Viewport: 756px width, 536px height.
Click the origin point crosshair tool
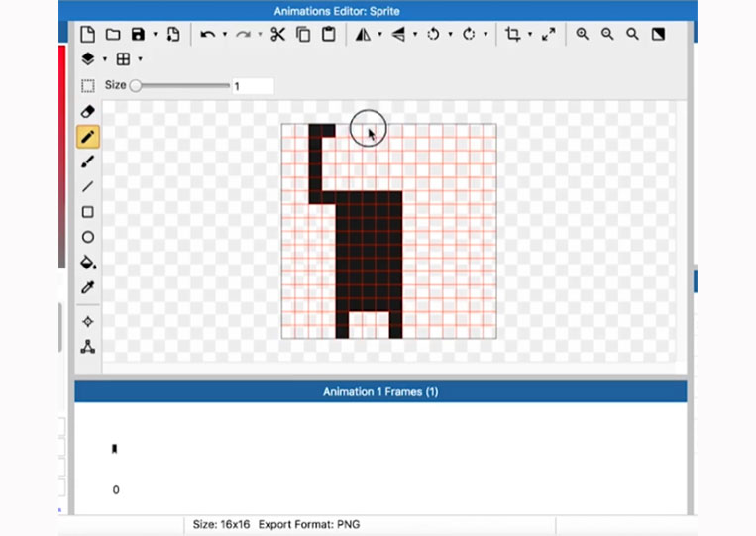click(x=88, y=322)
